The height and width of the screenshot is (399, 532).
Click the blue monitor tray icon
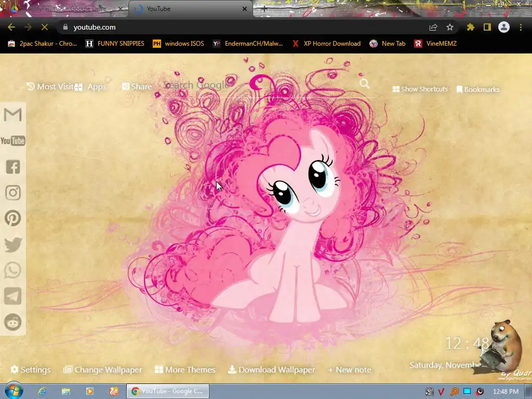coord(467,392)
